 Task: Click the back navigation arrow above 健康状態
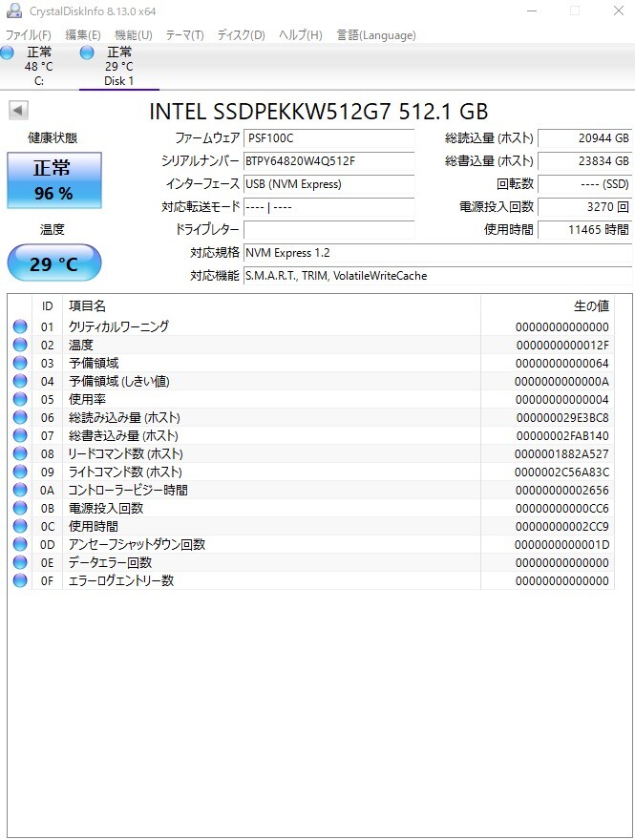pos(17,109)
